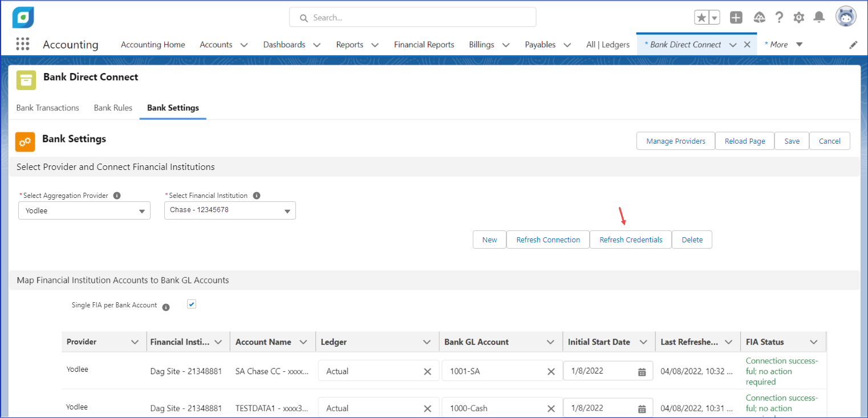Open the Favorites list dropdown arrow
The width and height of the screenshot is (868, 418).
click(715, 18)
